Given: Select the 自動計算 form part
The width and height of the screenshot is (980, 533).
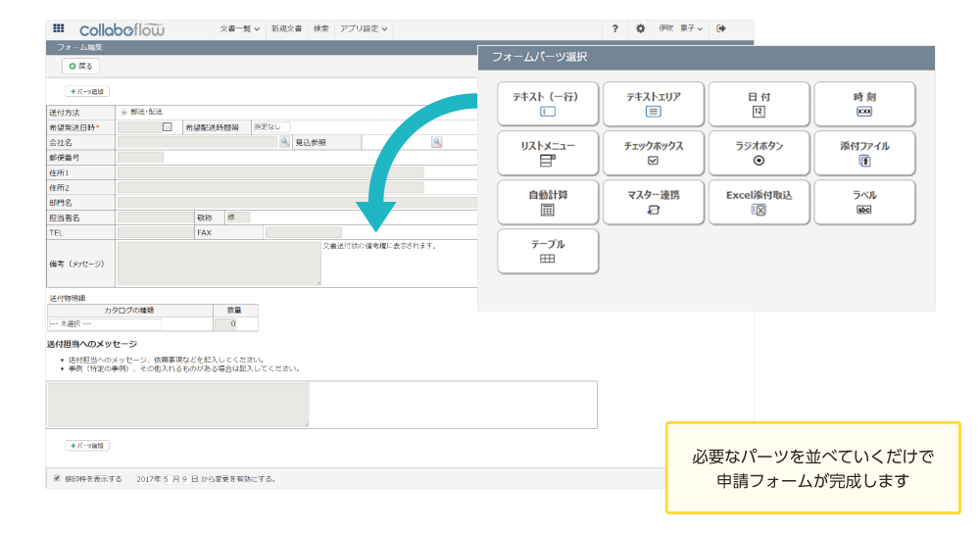Looking at the screenshot, I should pyautogui.click(x=548, y=202).
